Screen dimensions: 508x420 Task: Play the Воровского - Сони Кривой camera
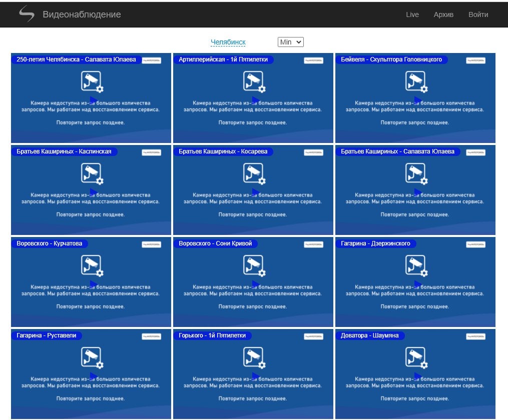(x=256, y=284)
